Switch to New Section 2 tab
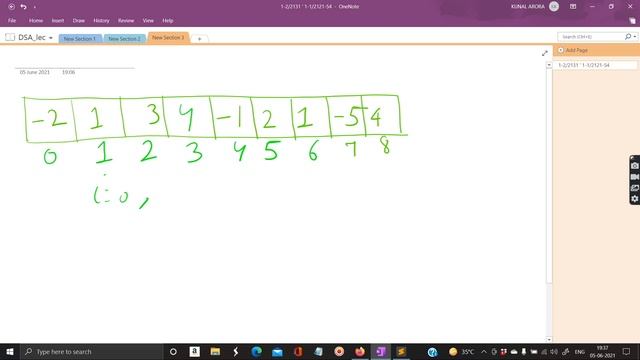Image resolution: width=640 pixels, height=360 pixels. click(x=124, y=38)
